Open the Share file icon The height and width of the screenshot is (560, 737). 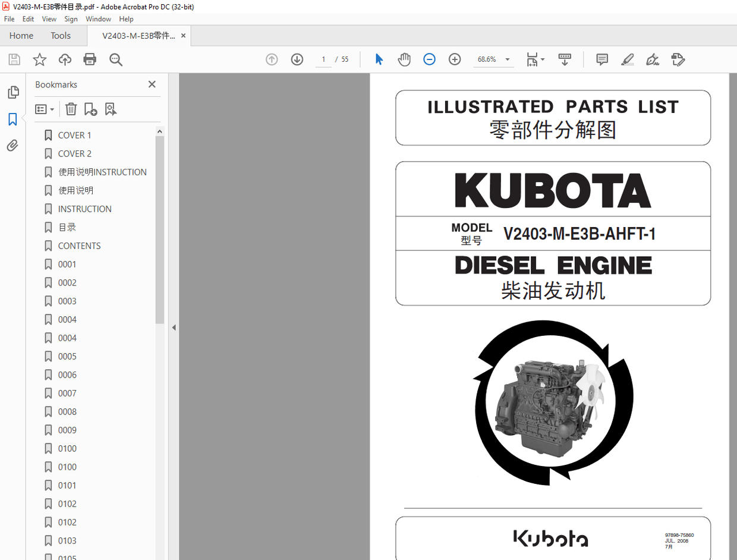(65, 59)
